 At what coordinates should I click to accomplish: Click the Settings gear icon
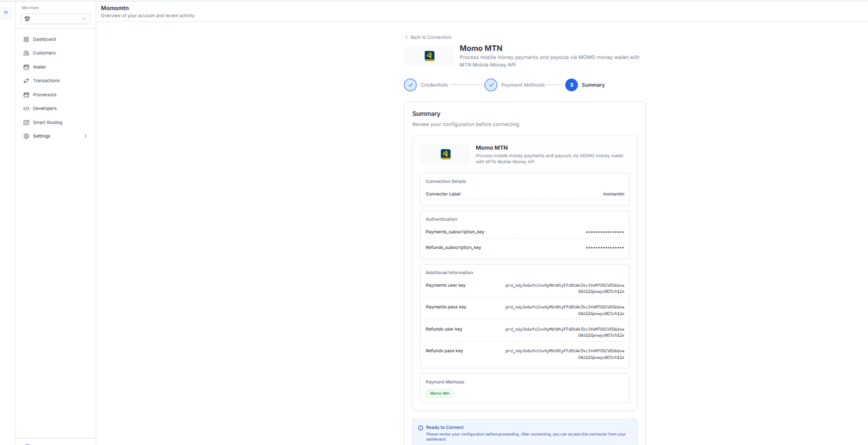click(x=26, y=136)
